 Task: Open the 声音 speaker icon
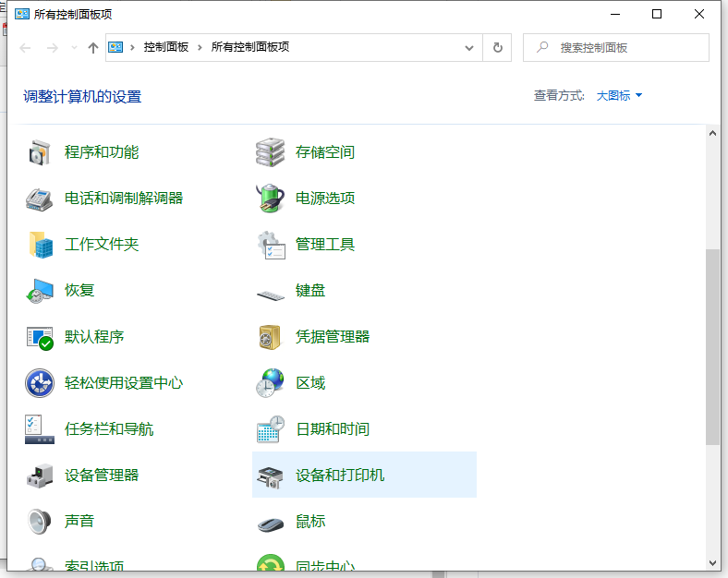pyautogui.click(x=40, y=522)
